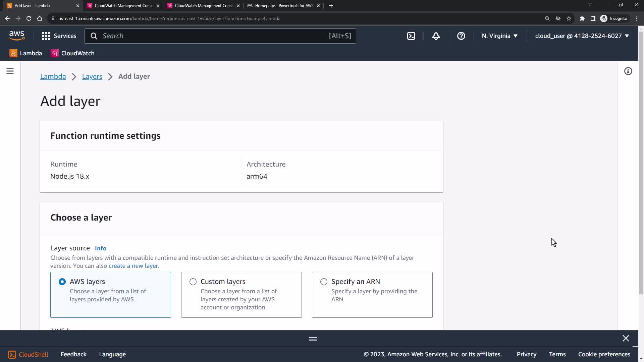Expand the cloud_user account dropdown
The image size is (644, 362).
click(x=582, y=36)
